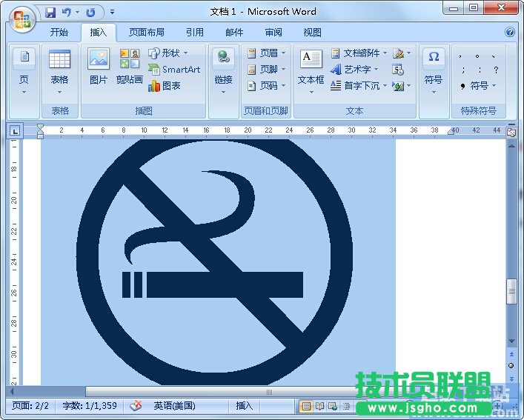Click the 表格 table button

pos(59,71)
